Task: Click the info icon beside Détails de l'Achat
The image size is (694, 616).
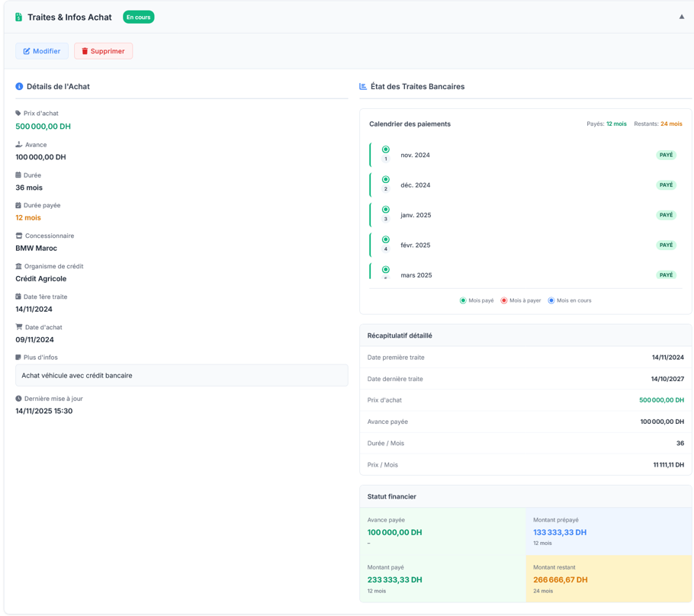Action: pyautogui.click(x=19, y=86)
